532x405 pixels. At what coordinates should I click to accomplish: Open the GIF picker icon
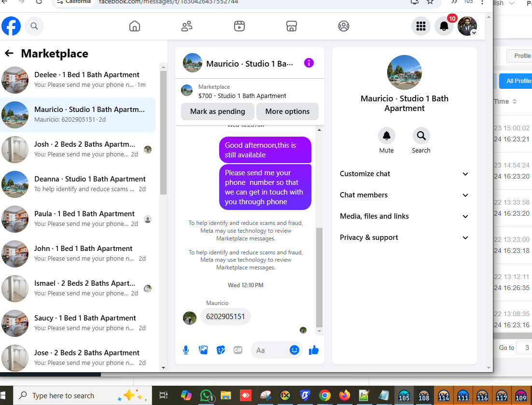238,350
